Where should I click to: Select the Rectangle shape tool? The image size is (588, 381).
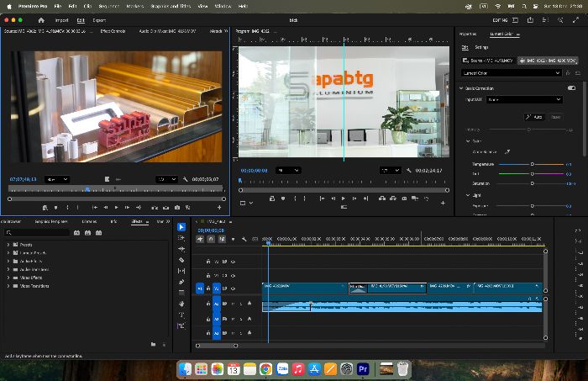(181, 293)
